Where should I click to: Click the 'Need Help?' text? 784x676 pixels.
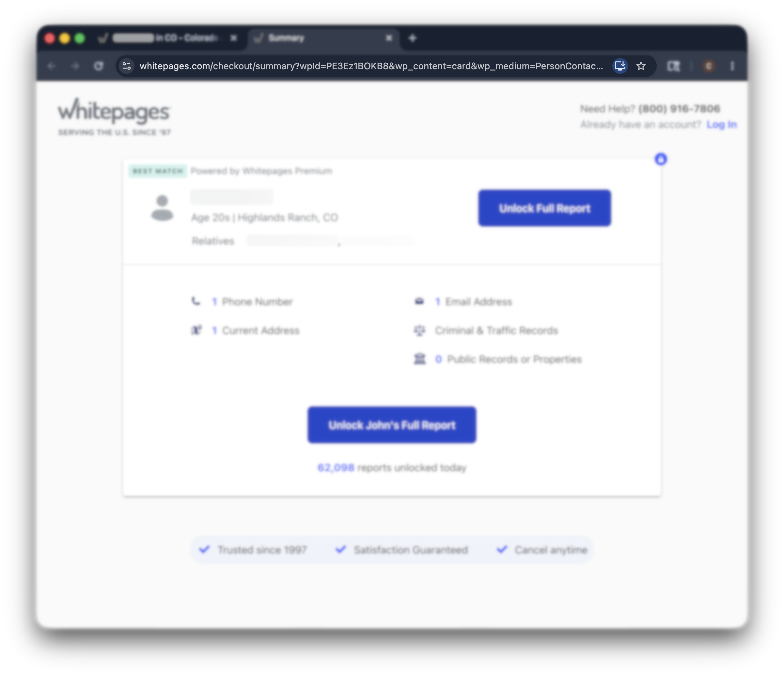pos(608,109)
